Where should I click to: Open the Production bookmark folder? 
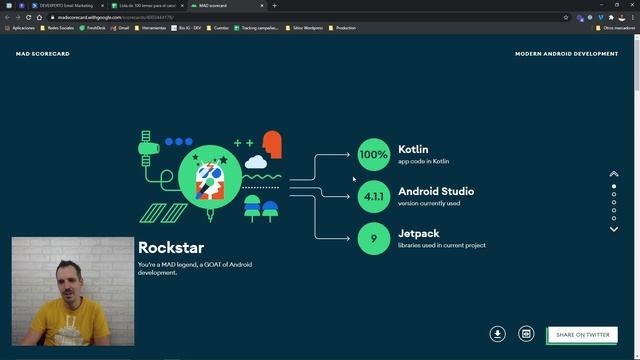click(342, 28)
